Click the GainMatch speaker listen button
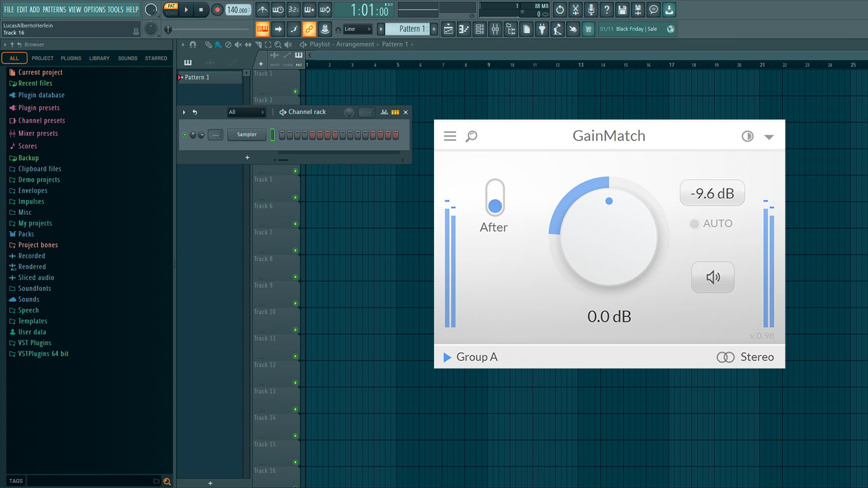The image size is (868, 488). (x=713, y=277)
